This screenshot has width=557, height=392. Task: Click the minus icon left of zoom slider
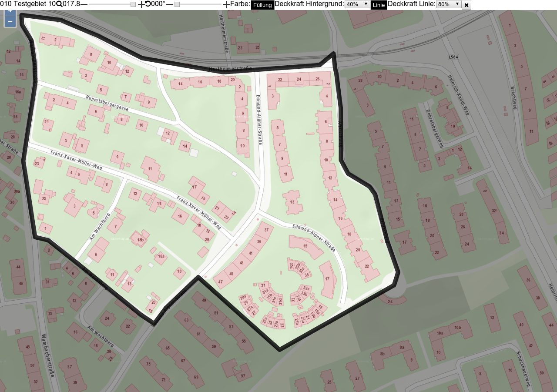84,4
